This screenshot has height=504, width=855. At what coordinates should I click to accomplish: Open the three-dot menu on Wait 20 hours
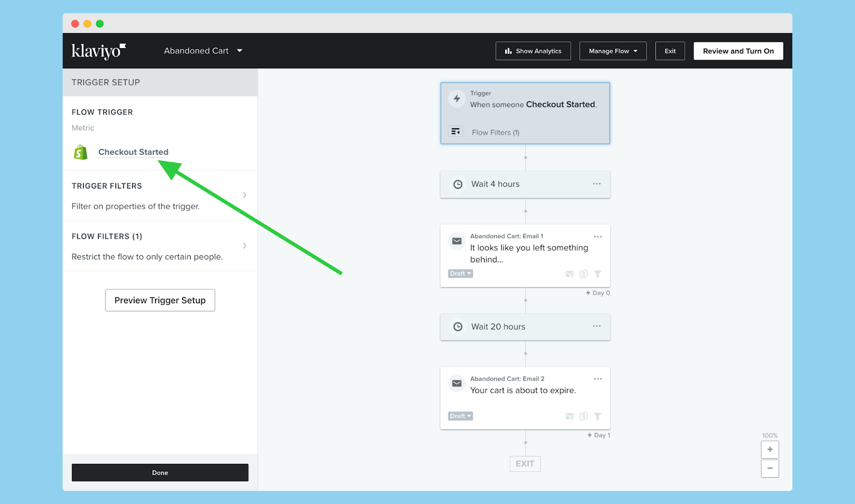pos(597,326)
